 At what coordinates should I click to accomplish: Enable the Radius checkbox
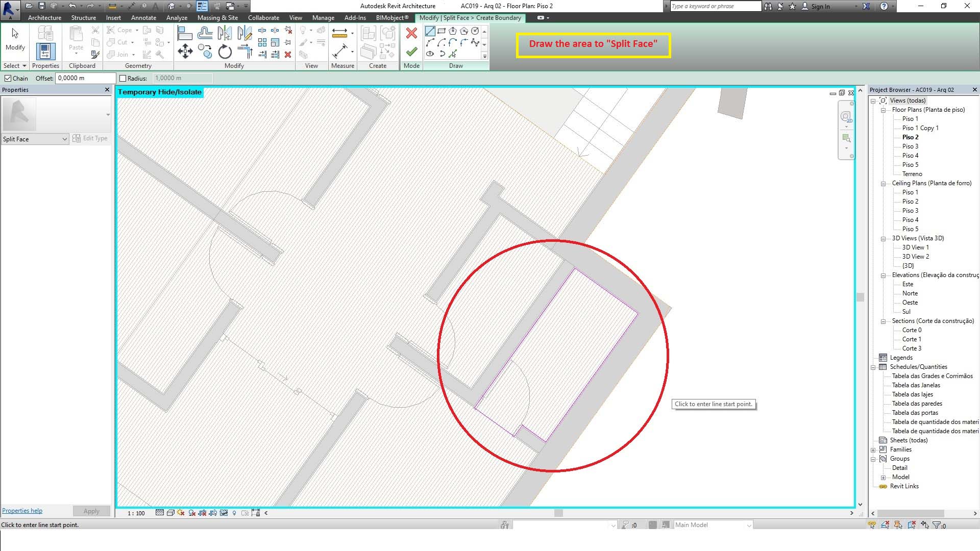[x=122, y=78]
